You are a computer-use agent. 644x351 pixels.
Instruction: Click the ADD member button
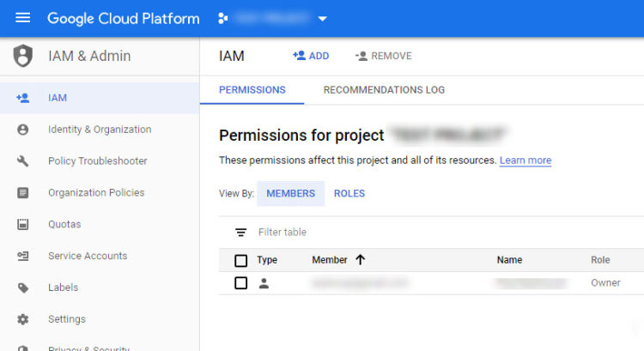(x=311, y=56)
